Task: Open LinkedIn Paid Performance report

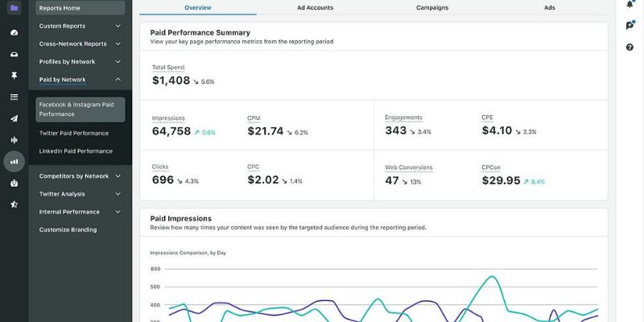Action: [76, 151]
